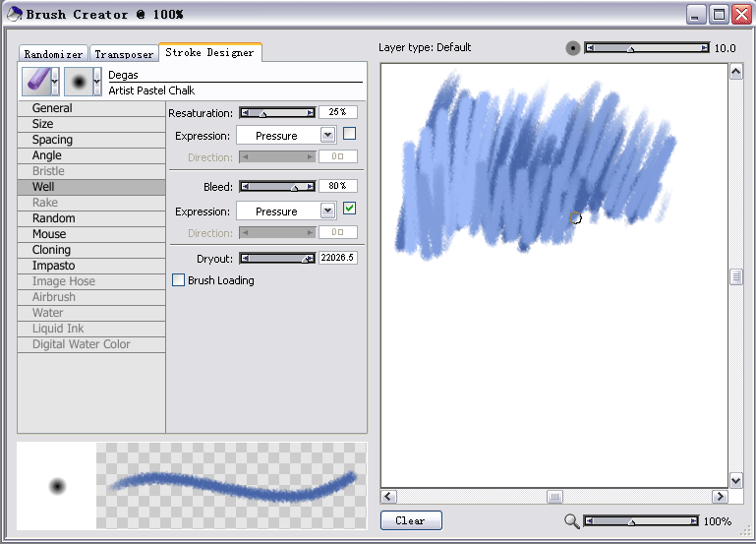Open the Random settings section
This screenshot has height=544, width=756.
click(x=91, y=218)
